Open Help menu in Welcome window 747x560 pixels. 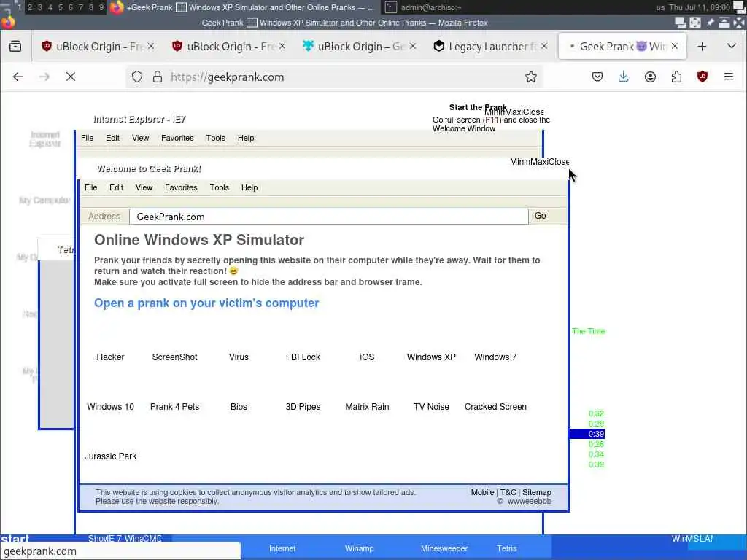(249, 187)
